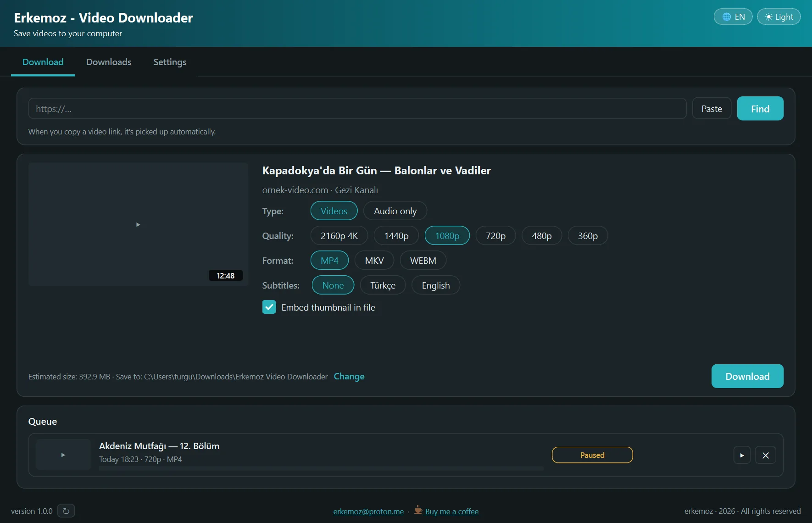
Task: Open erkemoz@proton.me email link
Action: (x=368, y=512)
